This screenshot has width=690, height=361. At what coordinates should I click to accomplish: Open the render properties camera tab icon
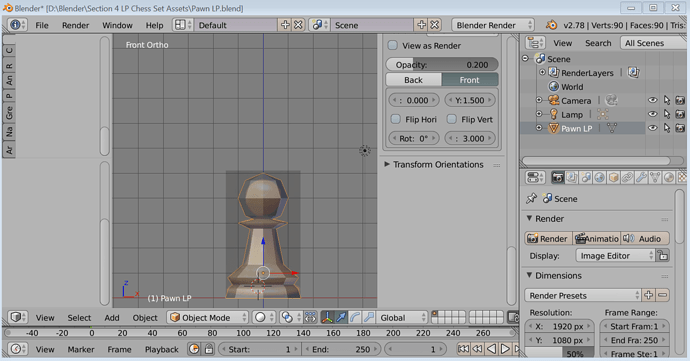558,177
